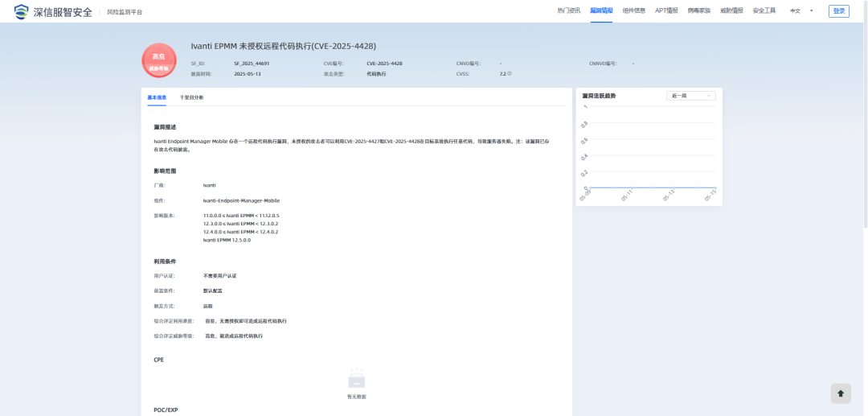This screenshot has height=416, width=868.
Task: Click the CPE section heading
Action: [159, 360]
